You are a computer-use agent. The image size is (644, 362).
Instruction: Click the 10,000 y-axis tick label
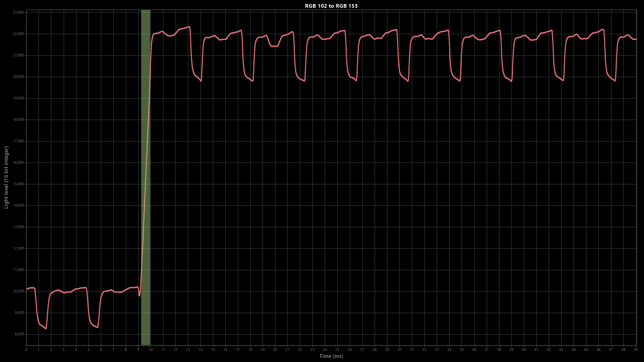coord(18,291)
